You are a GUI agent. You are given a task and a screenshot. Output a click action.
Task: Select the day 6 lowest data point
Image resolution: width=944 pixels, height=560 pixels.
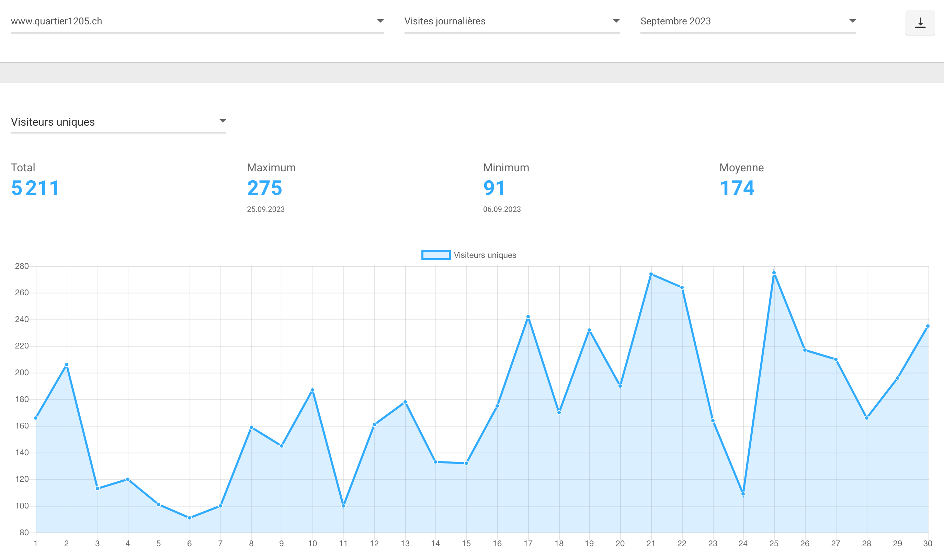pyautogui.click(x=190, y=518)
